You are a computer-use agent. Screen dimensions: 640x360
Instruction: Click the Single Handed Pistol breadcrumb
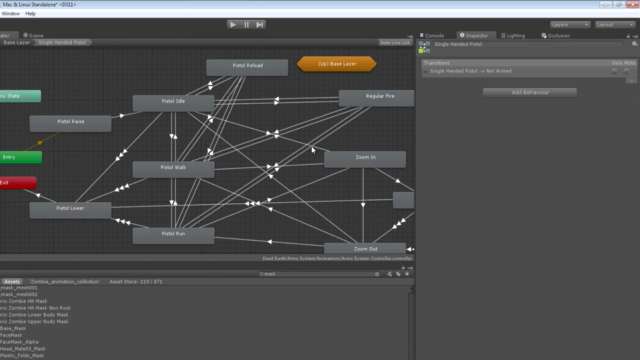[x=62, y=42]
